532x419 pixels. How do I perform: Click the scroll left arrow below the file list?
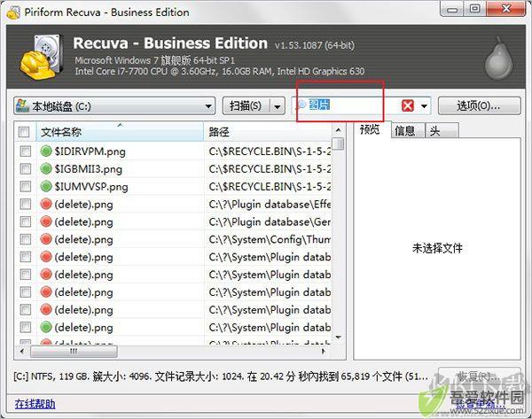[21, 352]
